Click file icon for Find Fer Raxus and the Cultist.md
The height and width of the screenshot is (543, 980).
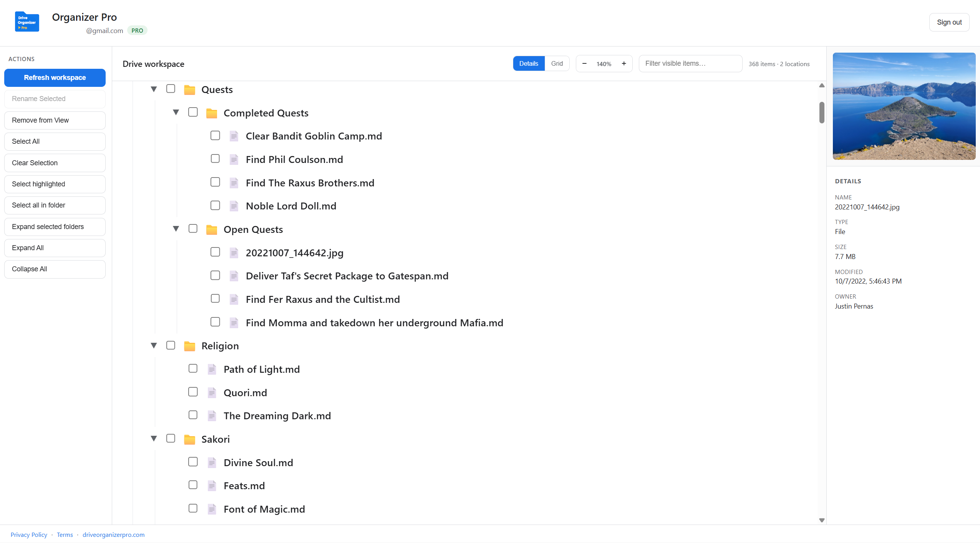click(x=234, y=299)
